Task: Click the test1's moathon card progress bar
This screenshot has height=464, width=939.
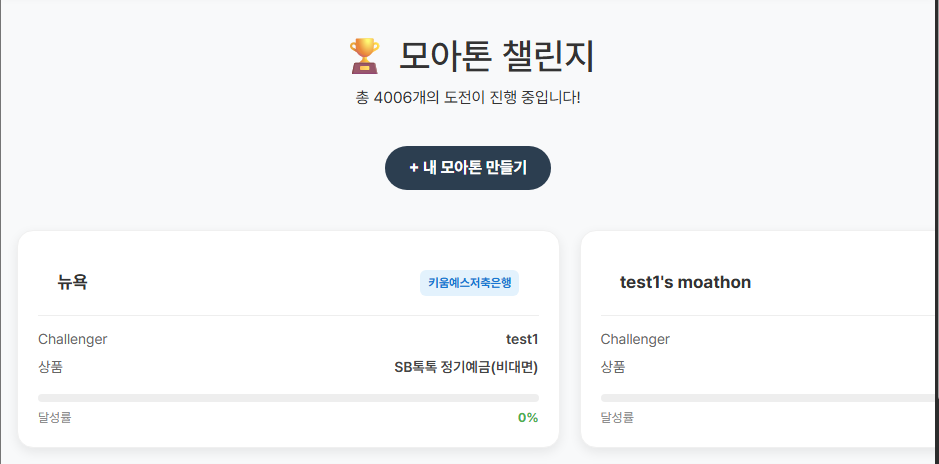Action: [x=768, y=398]
